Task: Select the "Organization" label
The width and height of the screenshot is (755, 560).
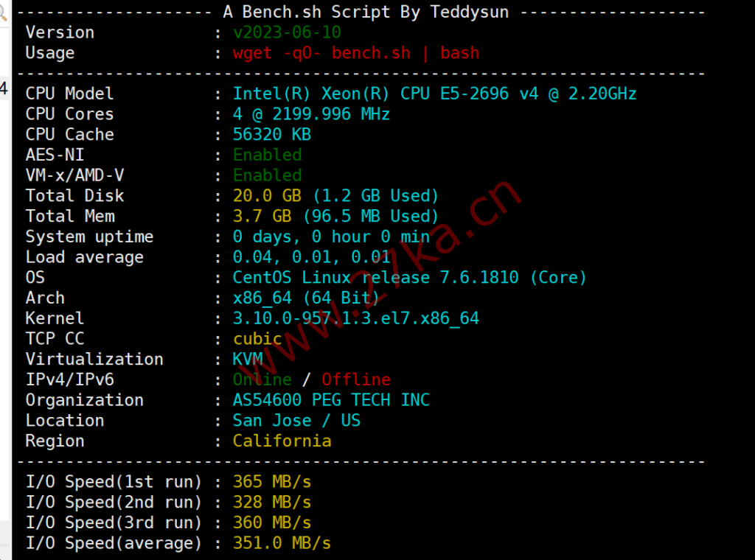Action: pyautogui.click(x=85, y=400)
